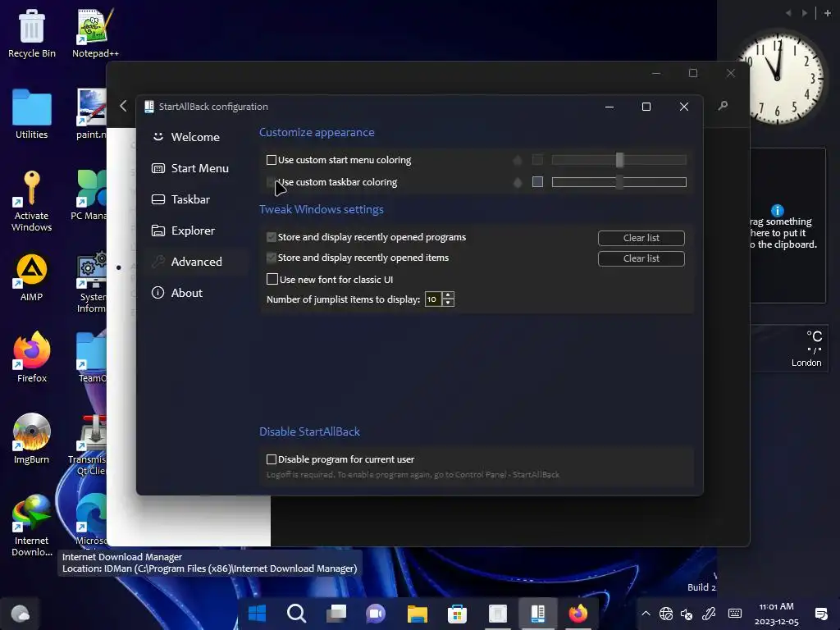Show hidden tray icons chevron
Screen dimensions: 840x630
tap(646, 614)
